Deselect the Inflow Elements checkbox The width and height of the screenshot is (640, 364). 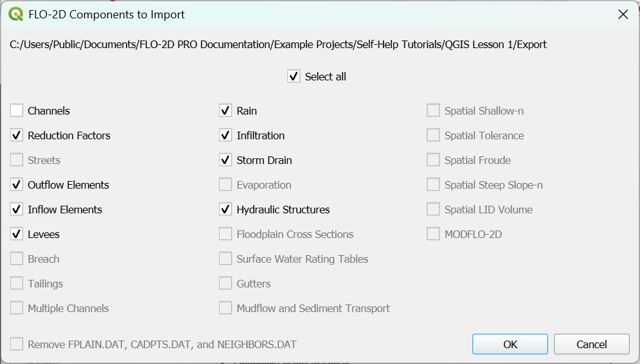(16, 210)
